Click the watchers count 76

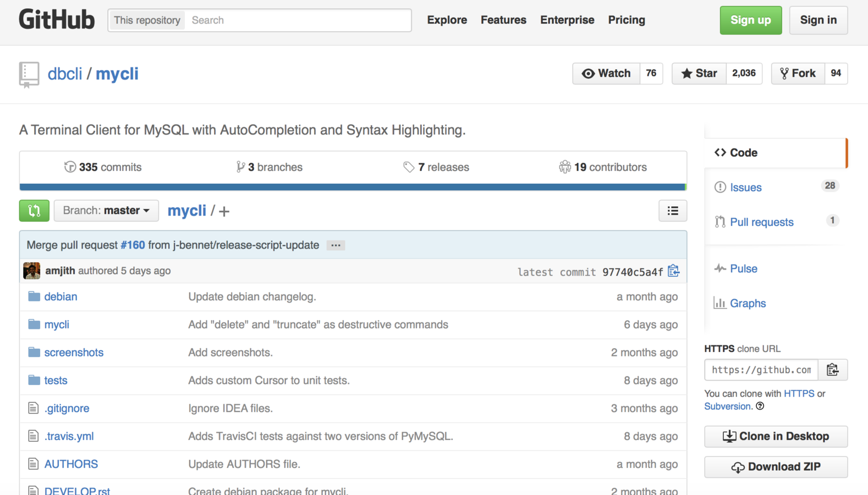(651, 73)
